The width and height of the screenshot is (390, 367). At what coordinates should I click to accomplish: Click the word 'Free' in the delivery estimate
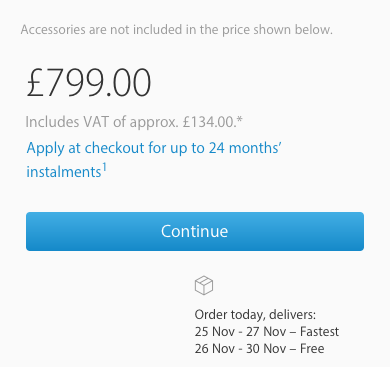(x=312, y=348)
